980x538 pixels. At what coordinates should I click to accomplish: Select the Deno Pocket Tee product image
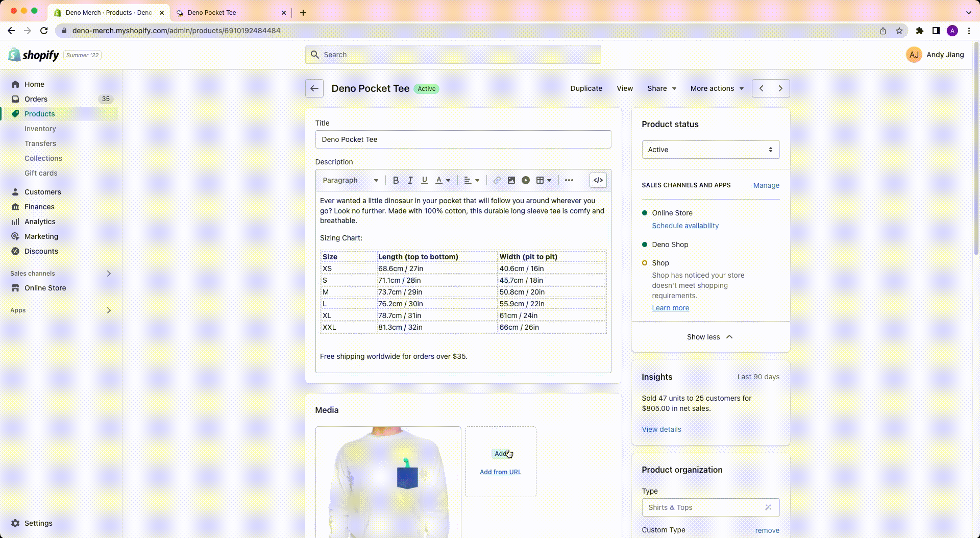(x=388, y=482)
